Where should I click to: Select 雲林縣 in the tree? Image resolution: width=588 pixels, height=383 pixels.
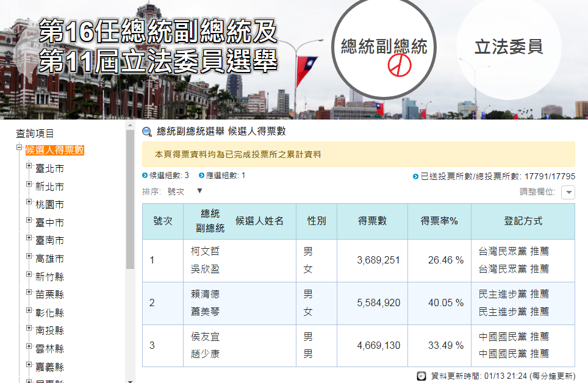pos(49,349)
